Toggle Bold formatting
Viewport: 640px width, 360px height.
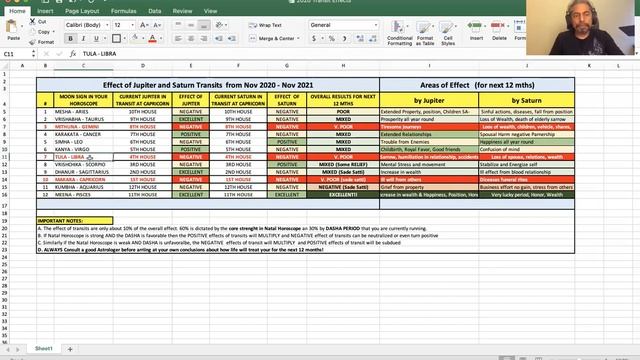tap(70, 38)
